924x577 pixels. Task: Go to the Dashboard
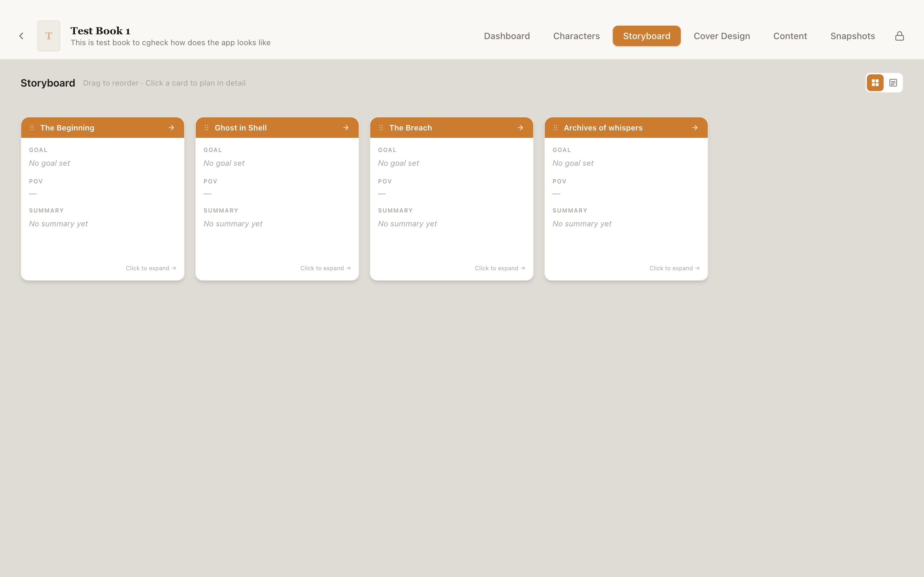507,36
